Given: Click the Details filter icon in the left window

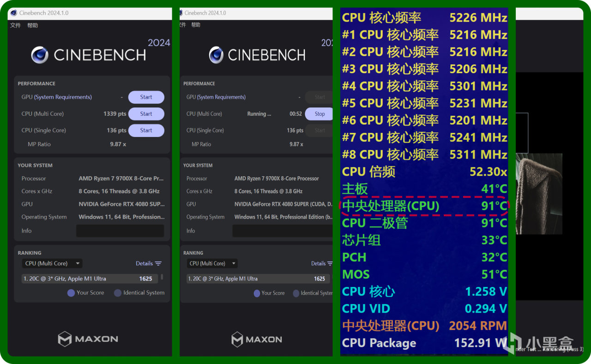Looking at the screenshot, I should click(x=158, y=263).
